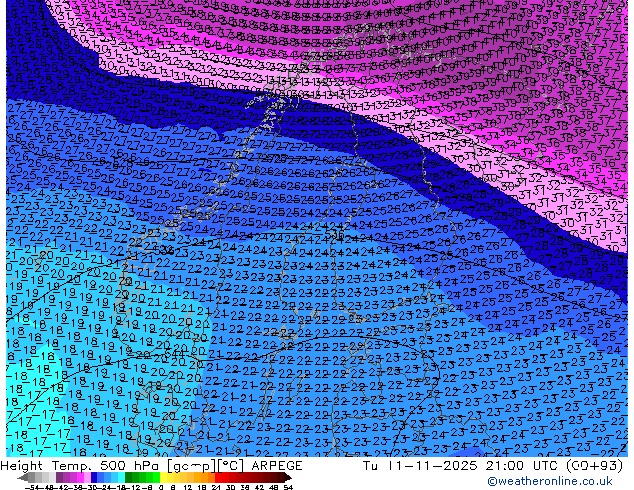
Task: Click the bright red legend swatch above 24
Action: tap(218, 477)
